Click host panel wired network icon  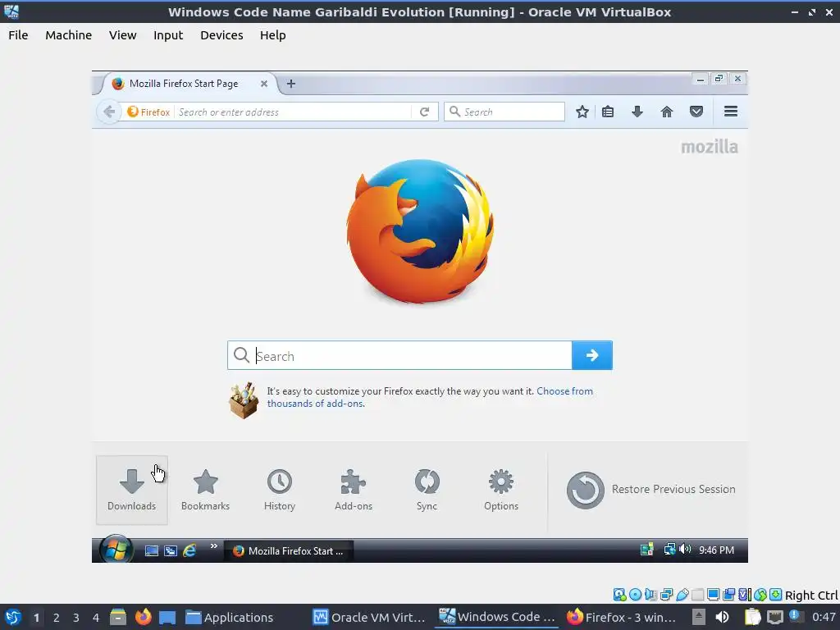coord(774,618)
